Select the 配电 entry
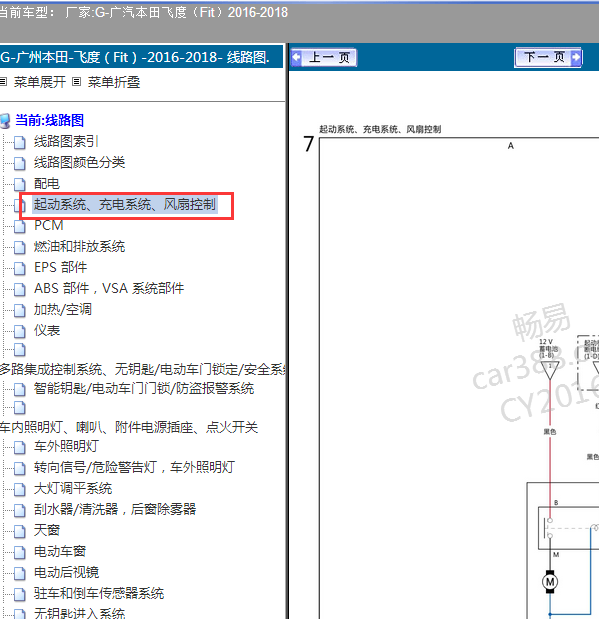The width and height of the screenshot is (599, 619). pos(47,184)
